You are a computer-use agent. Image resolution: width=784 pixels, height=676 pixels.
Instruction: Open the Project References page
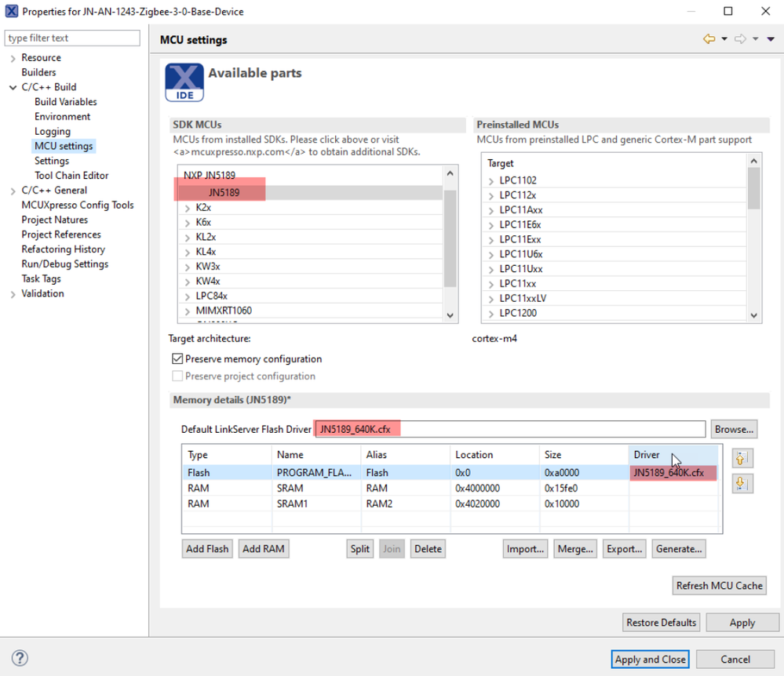click(x=61, y=234)
